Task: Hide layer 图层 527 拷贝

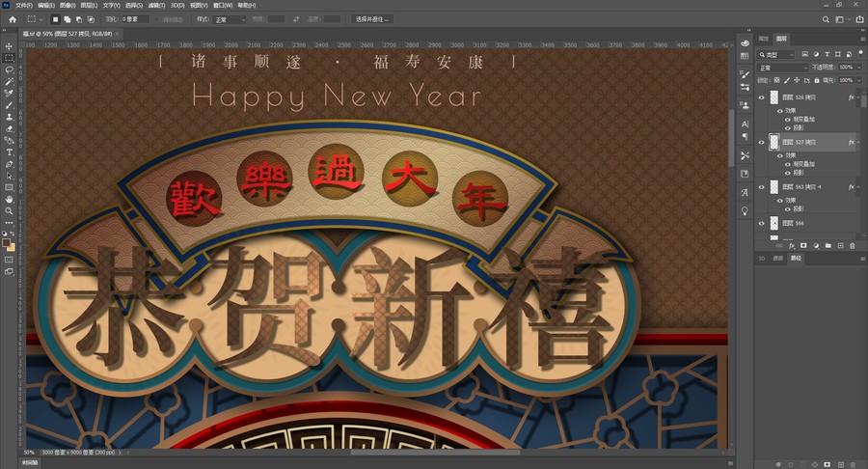Action: coord(761,142)
